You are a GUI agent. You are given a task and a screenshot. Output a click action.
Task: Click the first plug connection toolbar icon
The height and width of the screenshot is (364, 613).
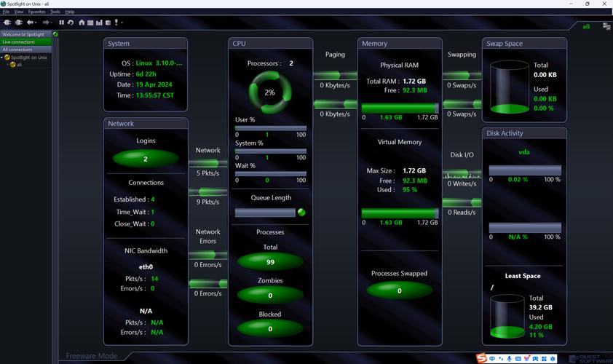(7, 23)
